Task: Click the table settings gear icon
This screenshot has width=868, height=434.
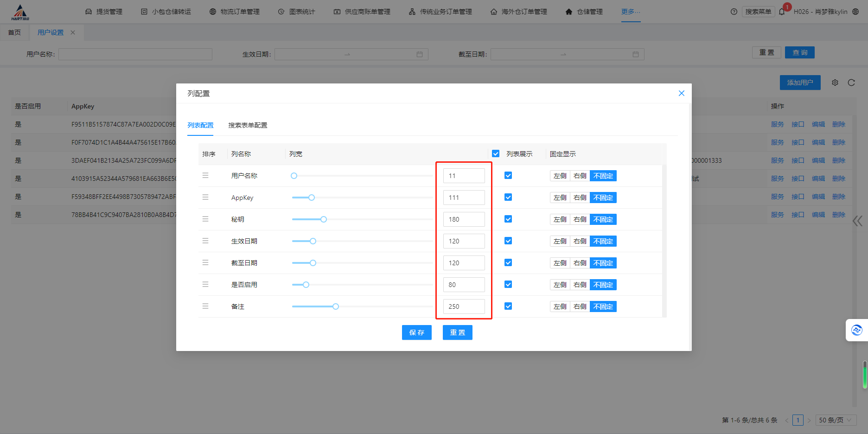Action: pos(835,83)
